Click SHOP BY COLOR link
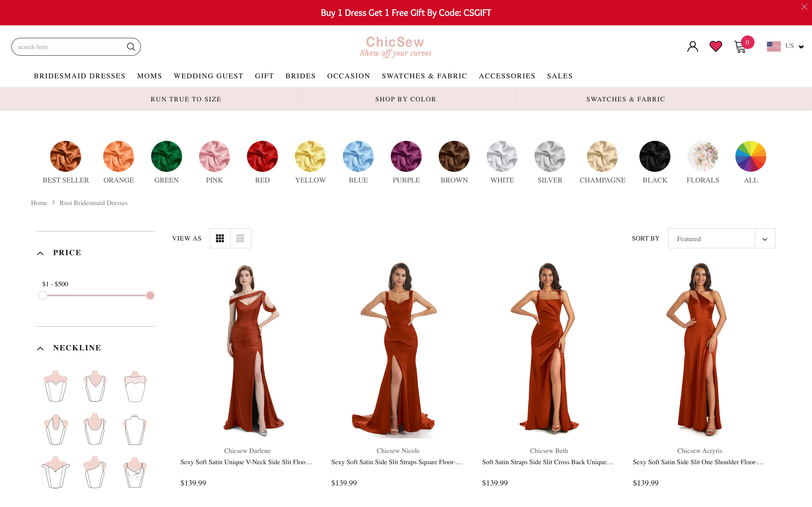Viewport: 812px width, 507px height. 405,99
